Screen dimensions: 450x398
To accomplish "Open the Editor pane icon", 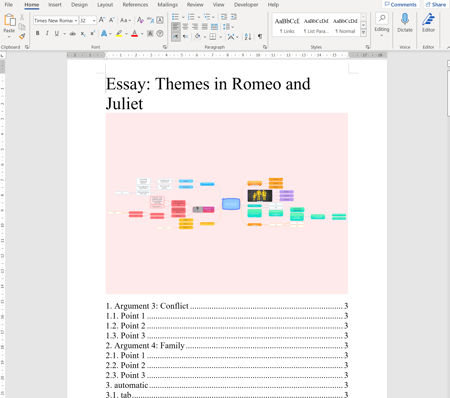I will (x=428, y=19).
